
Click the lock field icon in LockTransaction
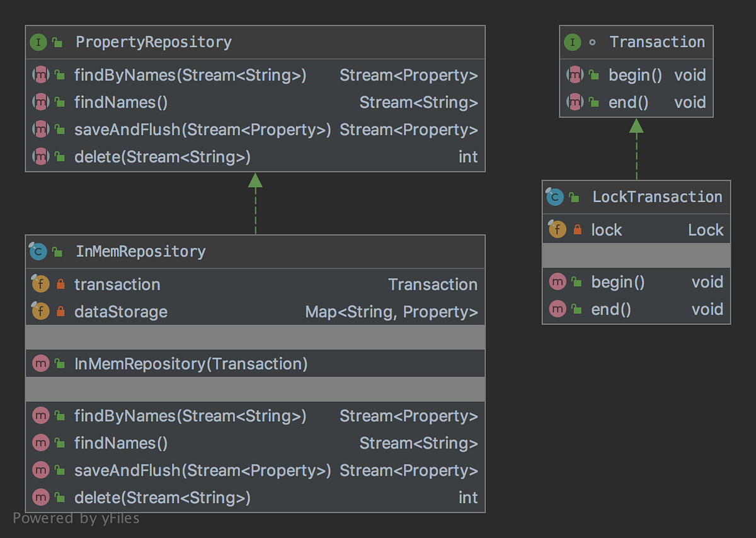(557, 230)
